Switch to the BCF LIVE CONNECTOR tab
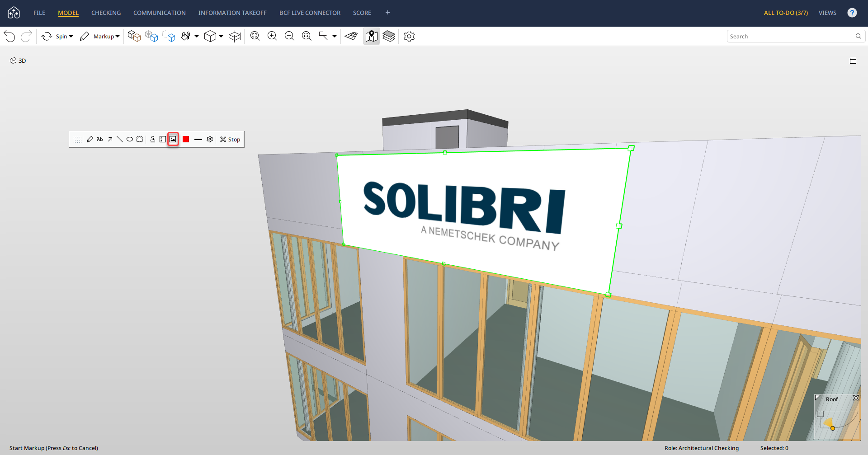Viewport: 868px width, 455px height. 310,13
